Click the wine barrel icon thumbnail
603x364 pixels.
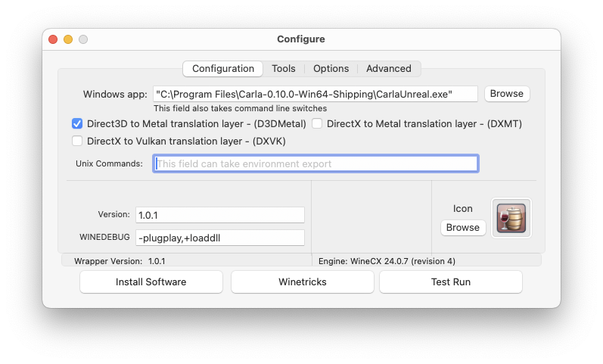(x=511, y=218)
